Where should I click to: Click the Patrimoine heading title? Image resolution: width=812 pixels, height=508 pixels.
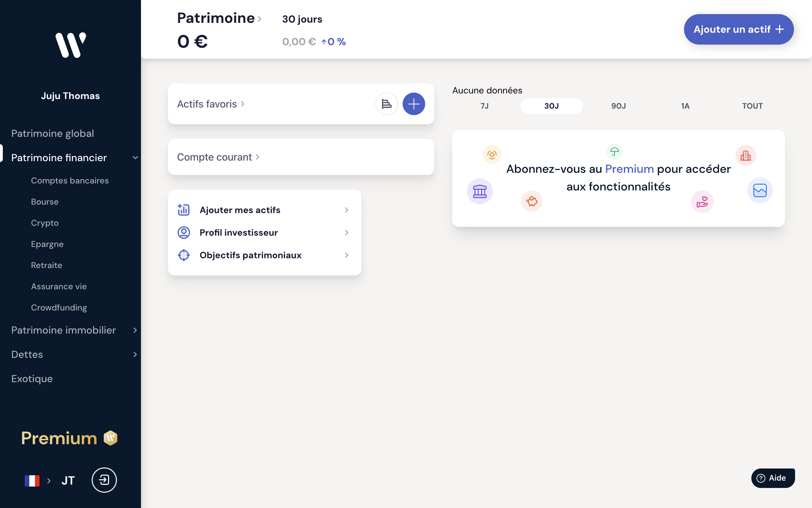pyautogui.click(x=216, y=18)
